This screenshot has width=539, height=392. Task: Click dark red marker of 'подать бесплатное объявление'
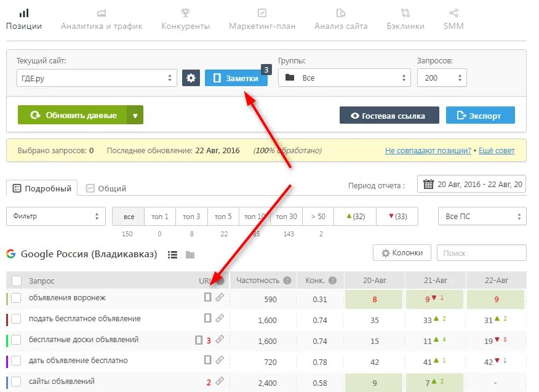click(7, 319)
